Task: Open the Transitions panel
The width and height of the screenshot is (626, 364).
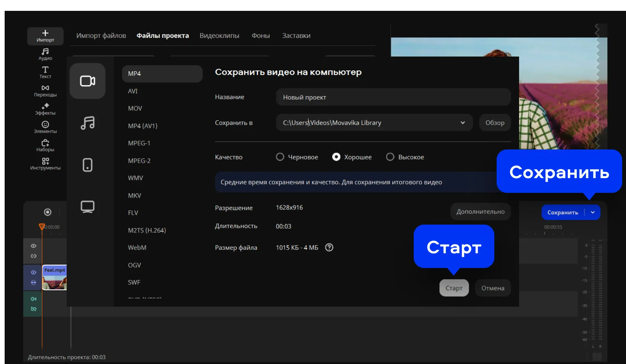Action: (45, 91)
